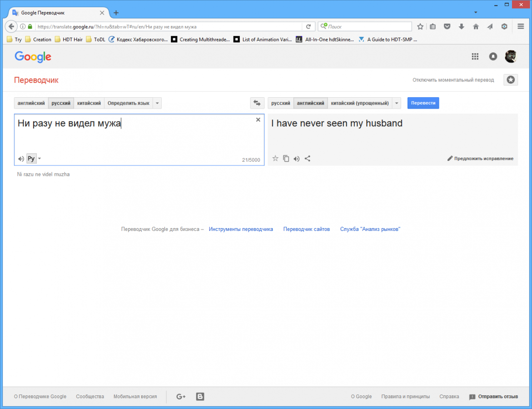Screen dimensions: 532x409
Task: Click the Перевести button
Action: click(423, 103)
